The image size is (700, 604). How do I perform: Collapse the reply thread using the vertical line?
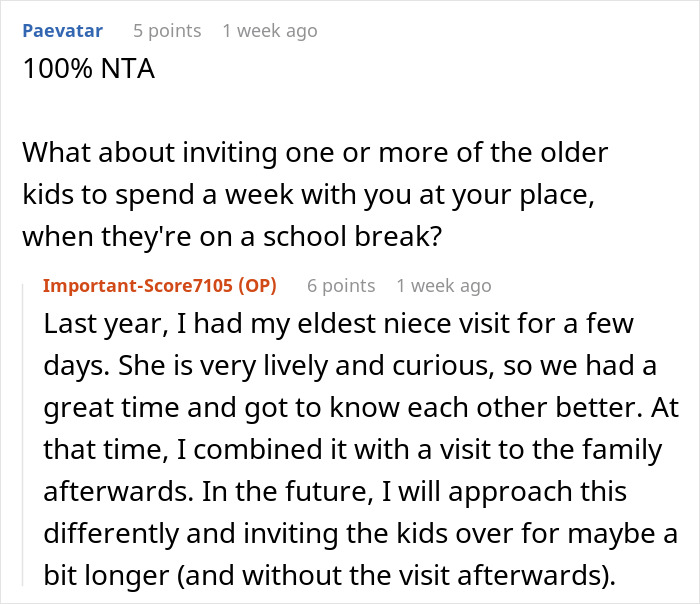26,440
